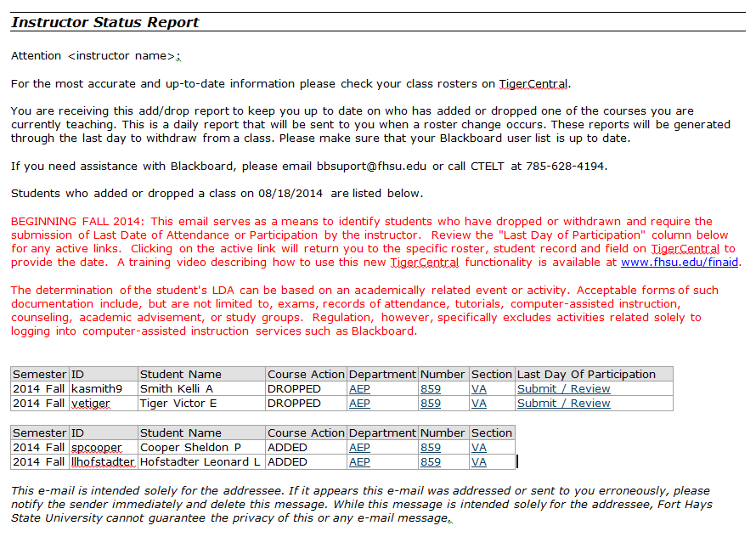The image size is (756, 537).
Task: Open AEP department link for Cooper Sheldon P
Action: click(359, 448)
